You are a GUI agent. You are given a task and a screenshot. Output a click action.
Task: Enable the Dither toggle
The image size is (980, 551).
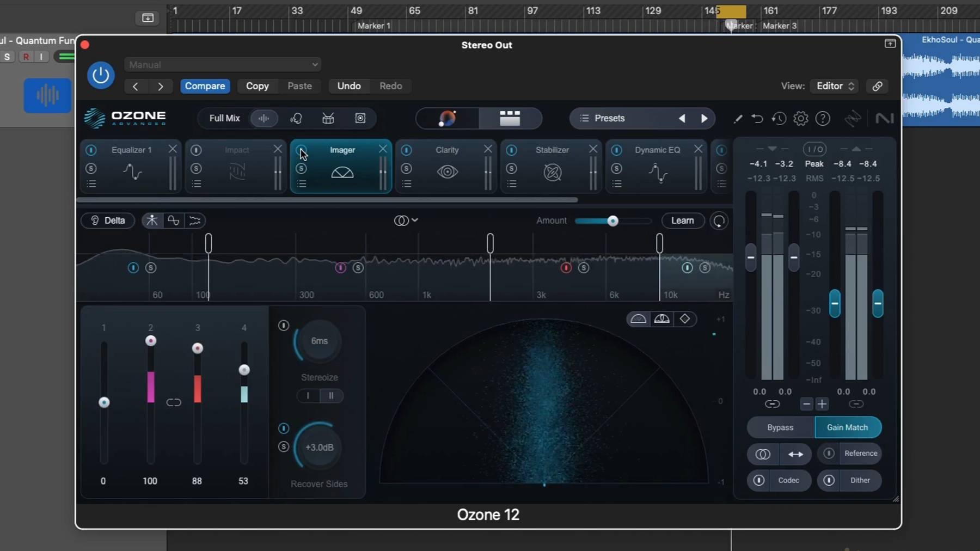pyautogui.click(x=829, y=480)
